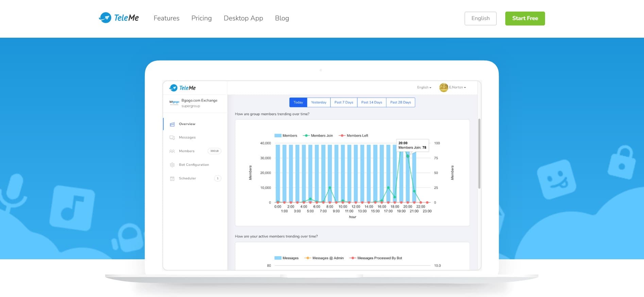644x297 pixels.
Task: Expand the dashboard English language menu
Action: coord(424,87)
